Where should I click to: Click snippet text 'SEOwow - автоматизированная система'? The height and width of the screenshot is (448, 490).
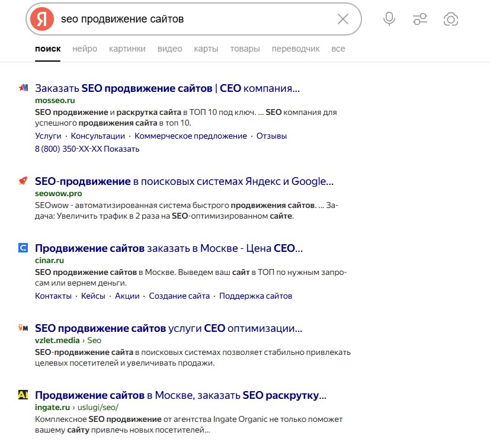187,211
